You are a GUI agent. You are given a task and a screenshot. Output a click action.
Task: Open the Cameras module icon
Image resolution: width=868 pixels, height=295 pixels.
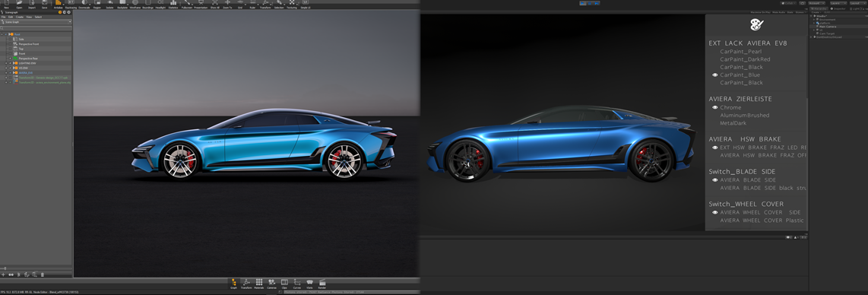272,284
